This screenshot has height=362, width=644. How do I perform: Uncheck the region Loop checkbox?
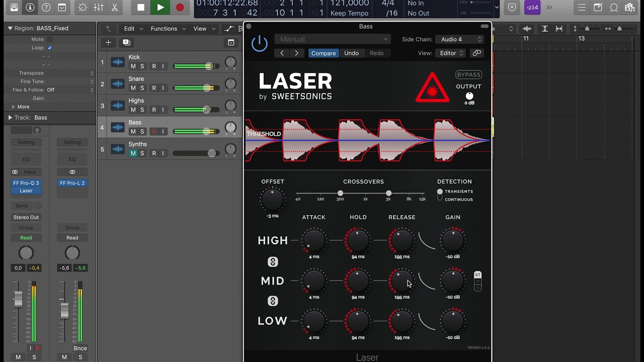click(x=49, y=48)
